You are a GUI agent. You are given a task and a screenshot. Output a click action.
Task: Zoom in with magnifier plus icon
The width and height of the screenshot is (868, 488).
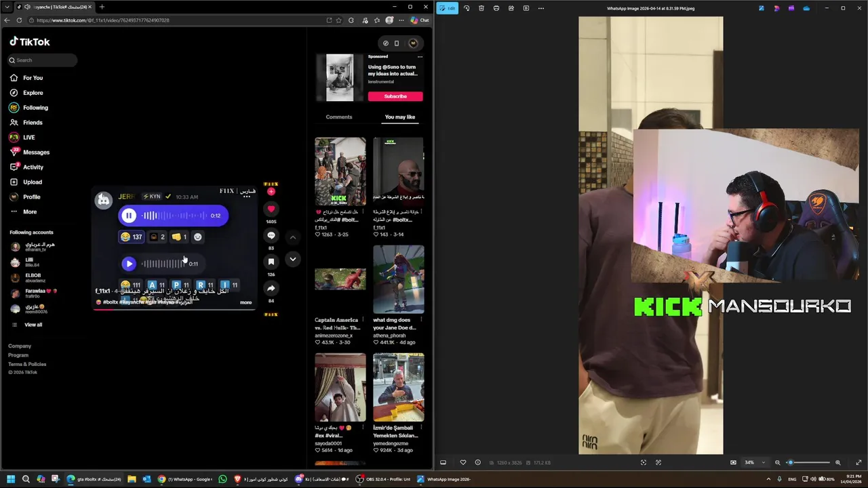click(x=838, y=462)
